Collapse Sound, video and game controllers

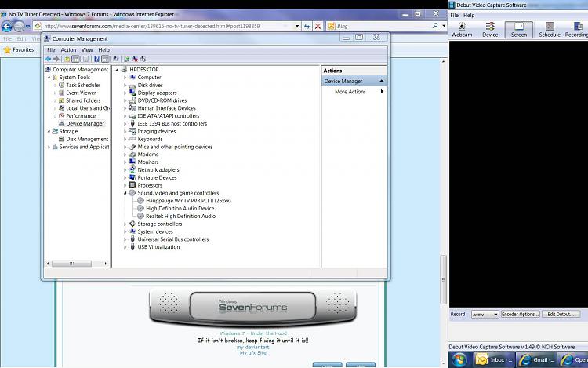click(125, 193)
